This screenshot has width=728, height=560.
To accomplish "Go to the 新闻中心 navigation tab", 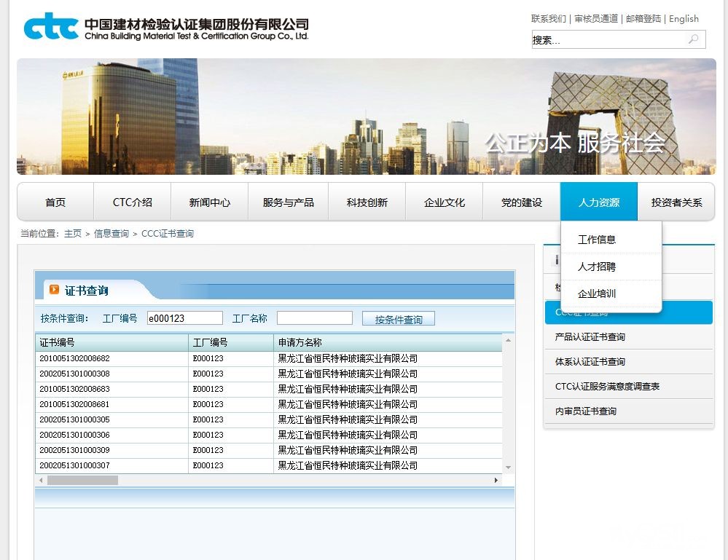I will coord(209,202).
